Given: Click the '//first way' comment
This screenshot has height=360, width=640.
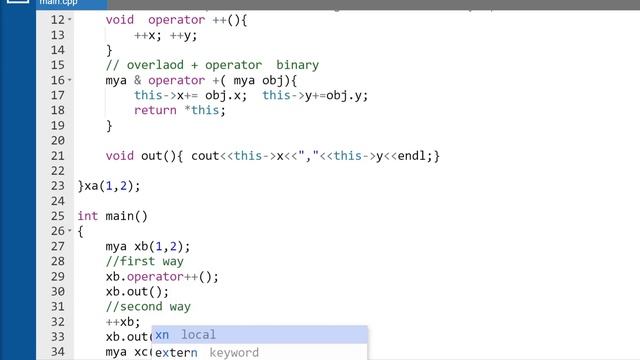Looking at the screenshot, I should [144, 261].
